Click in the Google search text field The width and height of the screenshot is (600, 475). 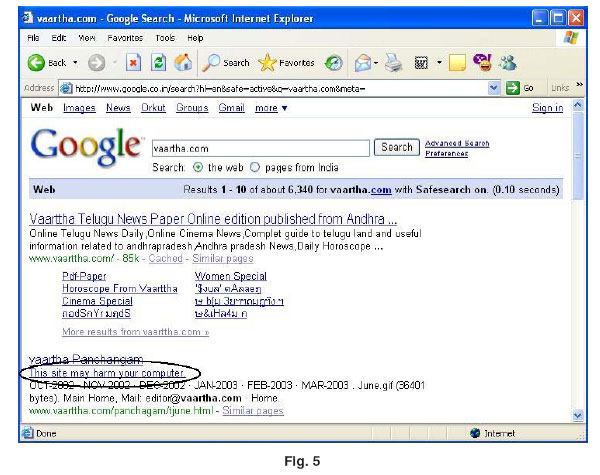coord(260,147)
